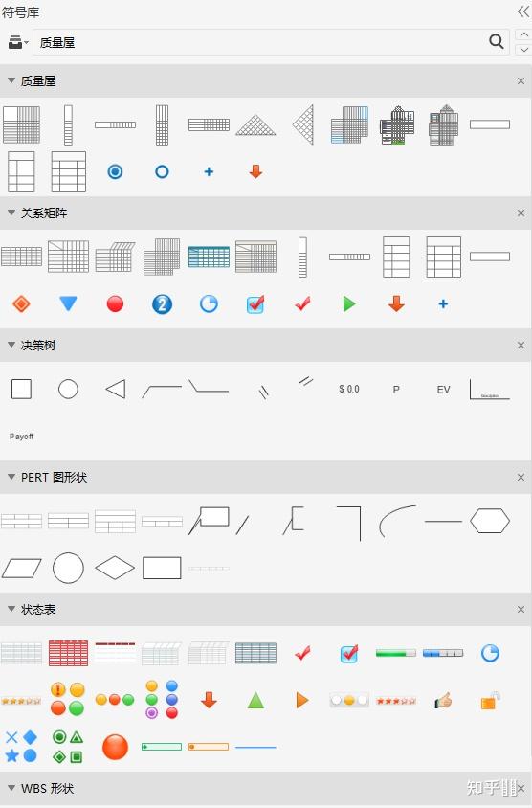Select the EV symbol in 决策树

click(443, 390)
